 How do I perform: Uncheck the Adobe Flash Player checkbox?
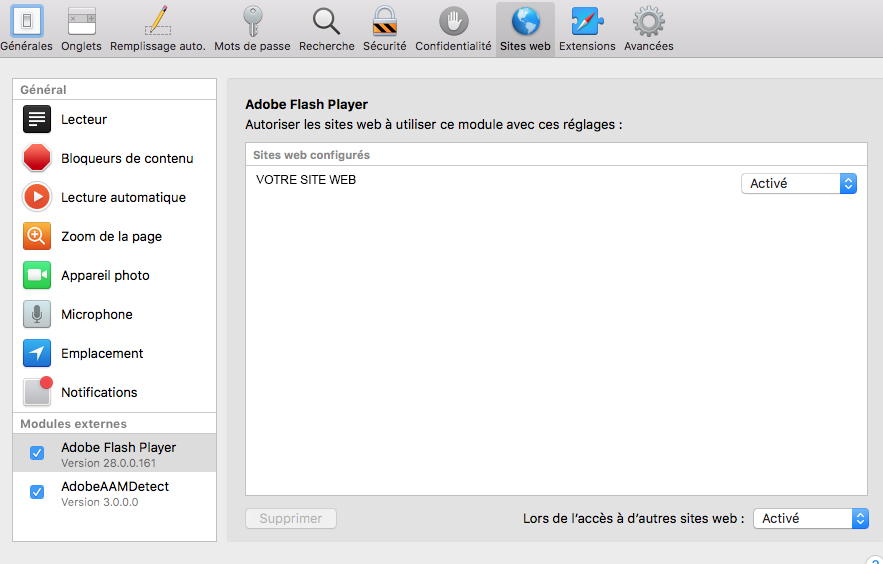point(37,453)
